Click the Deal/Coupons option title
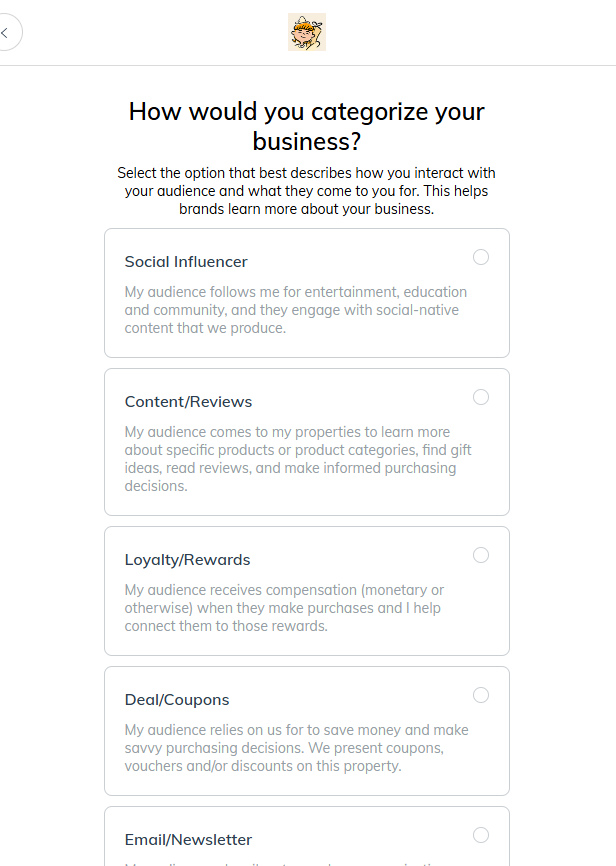 [x=177, y=700]
